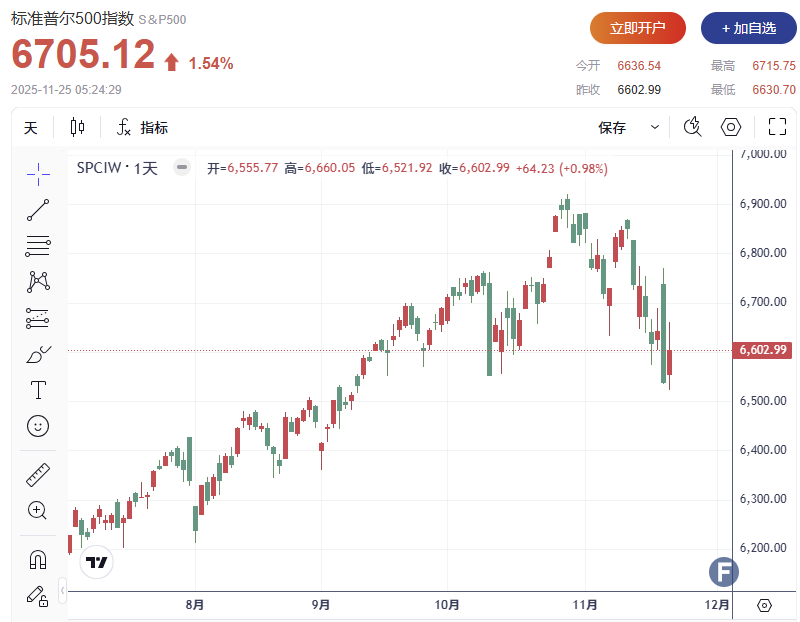Choose the brush drawing tool
Viewport: 800px width, 622px height.
[x=38, y=354]
